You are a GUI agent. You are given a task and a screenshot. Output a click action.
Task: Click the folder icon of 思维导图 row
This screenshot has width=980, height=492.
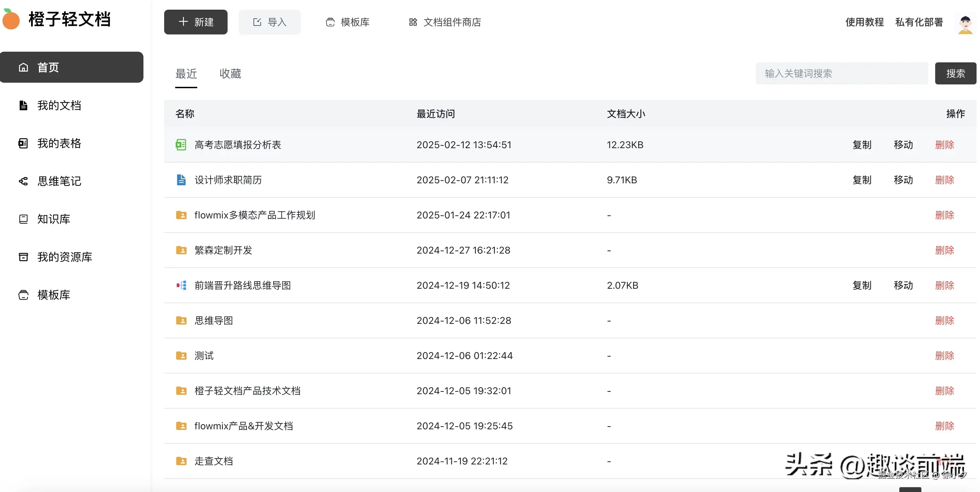tap(181, 320)
